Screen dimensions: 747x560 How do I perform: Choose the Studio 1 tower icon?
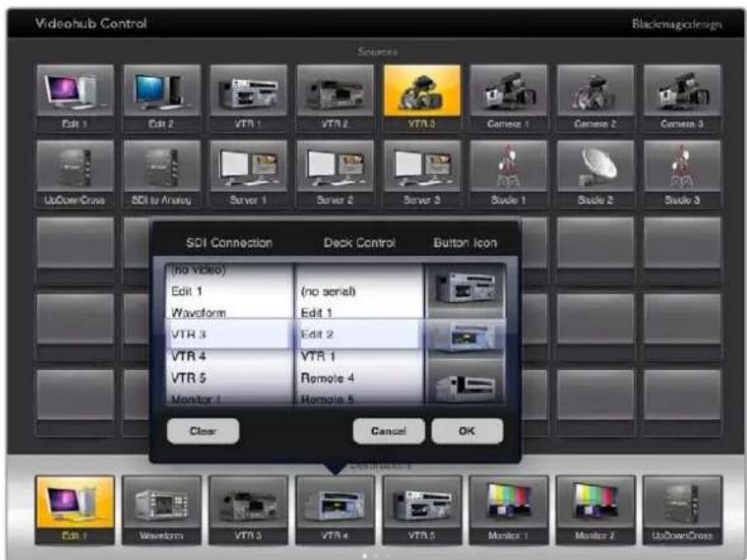(x=509, y=166)
